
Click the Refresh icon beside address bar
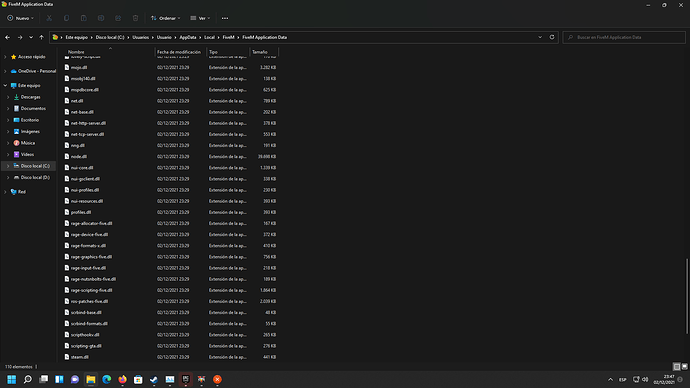point(552,37)
